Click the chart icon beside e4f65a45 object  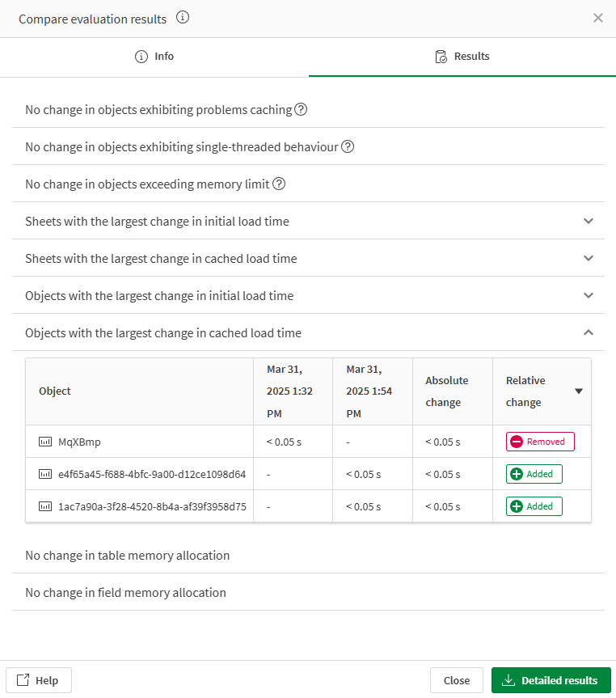point(45,473)
